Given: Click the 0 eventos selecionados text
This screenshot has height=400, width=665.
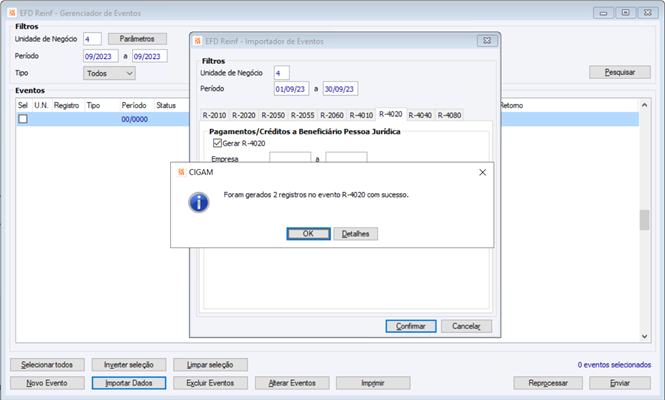Looking at the screenshot, I should [614, 365].
